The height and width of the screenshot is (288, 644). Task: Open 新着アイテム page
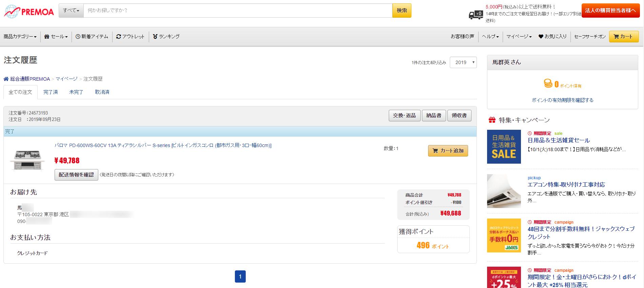[92, 37]
